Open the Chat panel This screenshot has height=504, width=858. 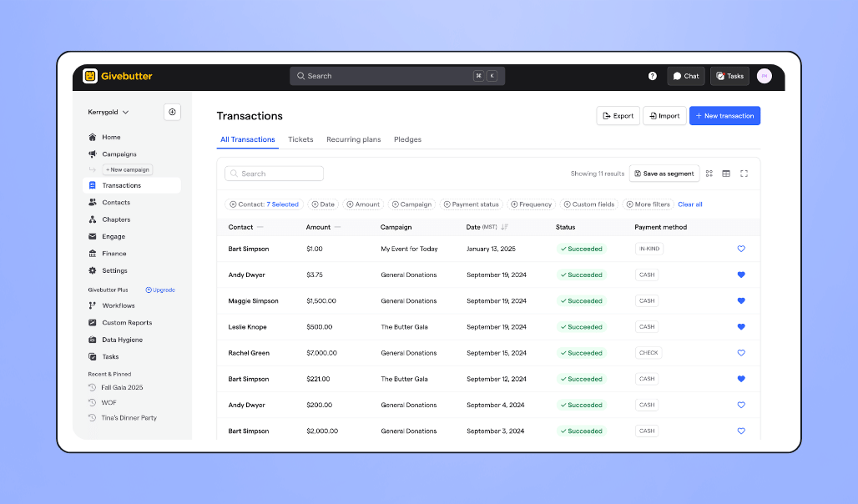click(x=685, y=75)
